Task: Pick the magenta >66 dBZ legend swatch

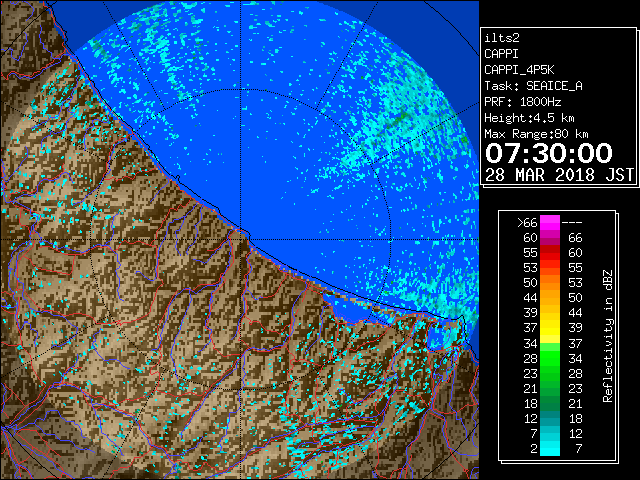Action: click(x=550, y=223)
